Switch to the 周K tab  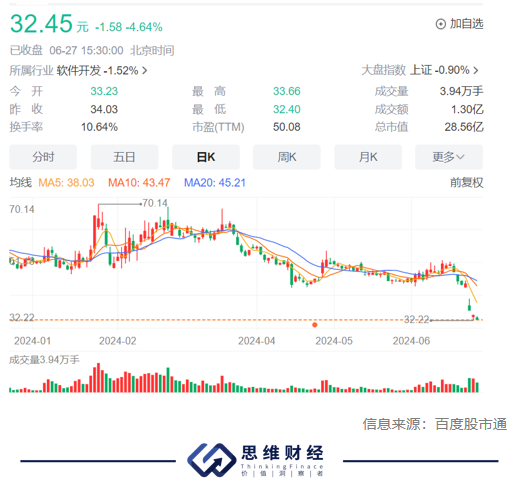pos(287,157)
